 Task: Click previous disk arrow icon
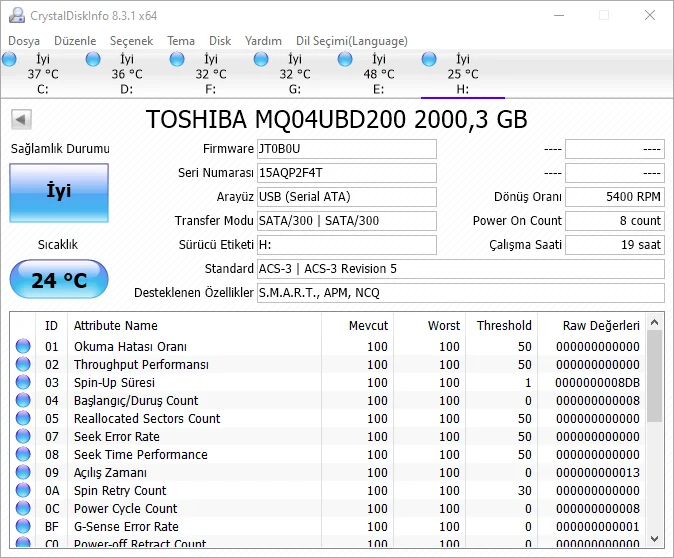click(x=20, y=120)
